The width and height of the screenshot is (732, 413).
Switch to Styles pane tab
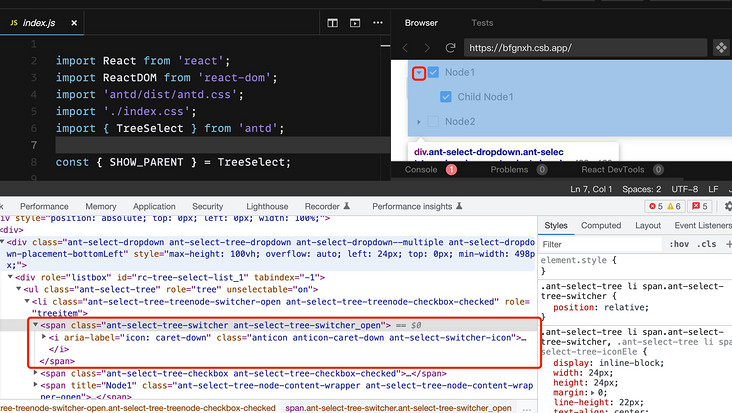pyautogui.click(x=556, y=225)
